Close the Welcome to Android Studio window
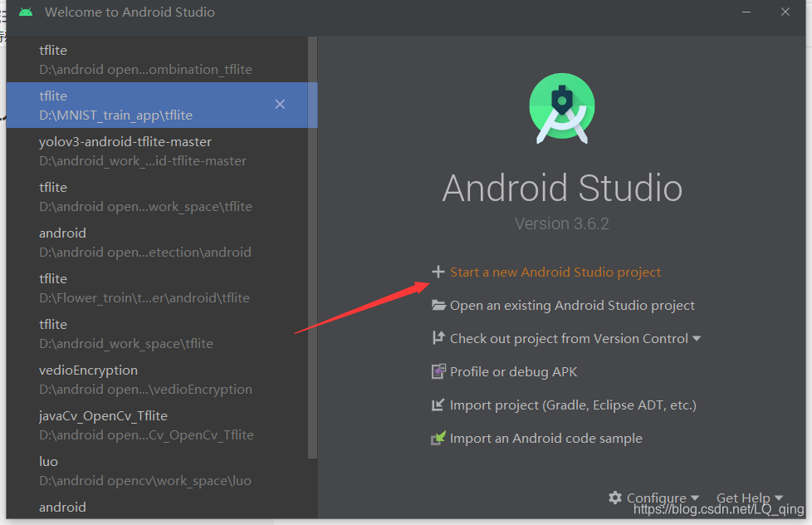The height and width of the screenshot is (525, 812). pos(785,12)
